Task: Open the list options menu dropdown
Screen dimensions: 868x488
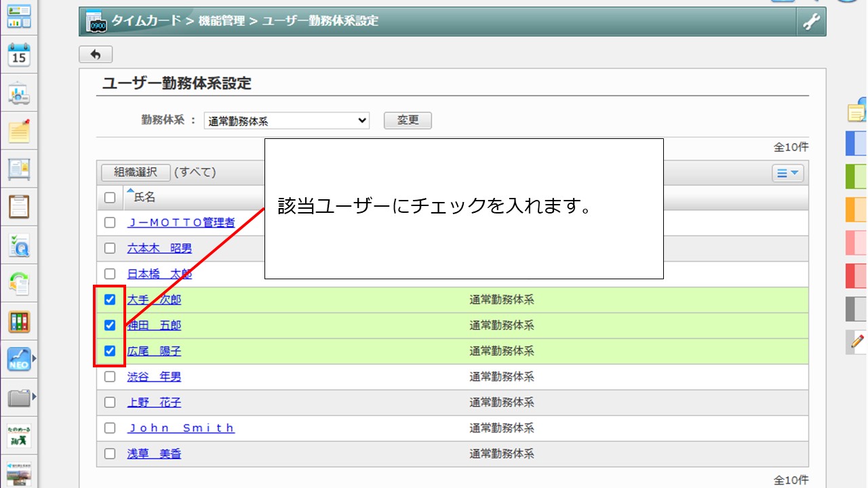Action: point(788,174)
